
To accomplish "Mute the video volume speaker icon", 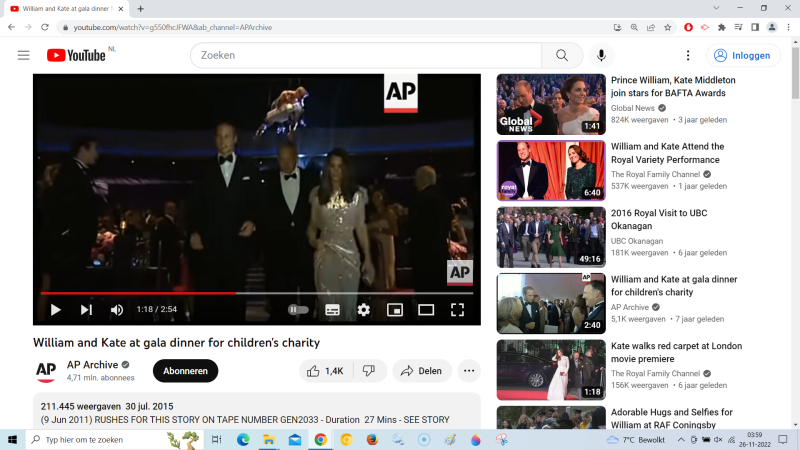I will pyautogui.click(x=117, y=310).
